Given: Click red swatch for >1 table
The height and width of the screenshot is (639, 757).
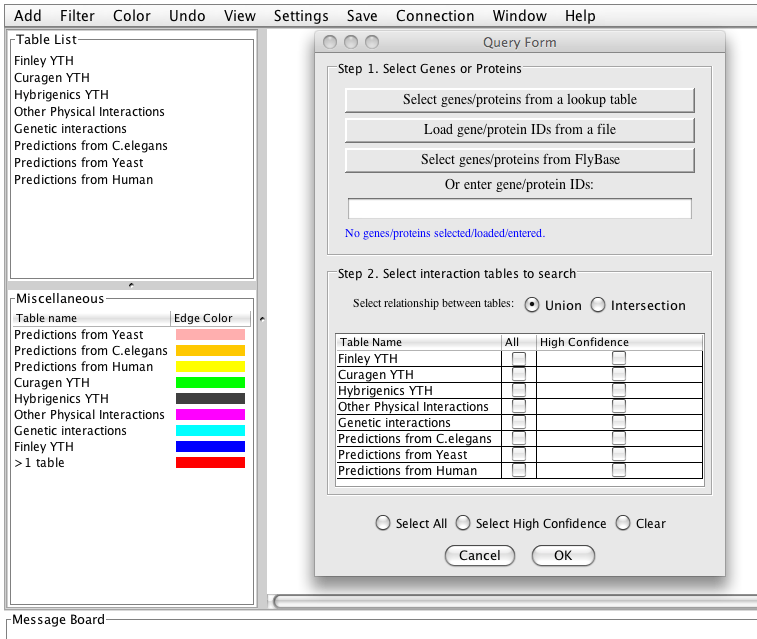Looking at the screenshot, I should click(210, 462).
